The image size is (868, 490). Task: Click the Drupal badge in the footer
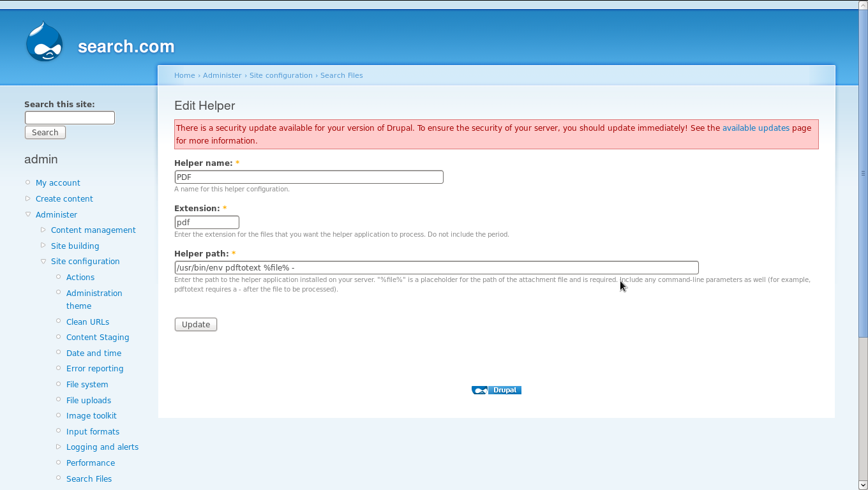tap(497, 390)
